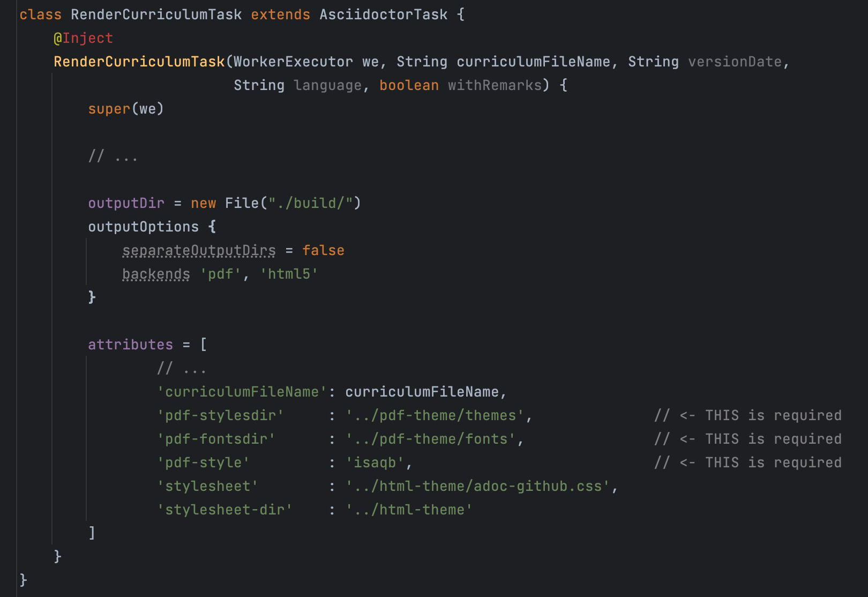Click the RenderCurriculumTask class name
The height and width of the screenshot is (597, 868).
(156, 14)
